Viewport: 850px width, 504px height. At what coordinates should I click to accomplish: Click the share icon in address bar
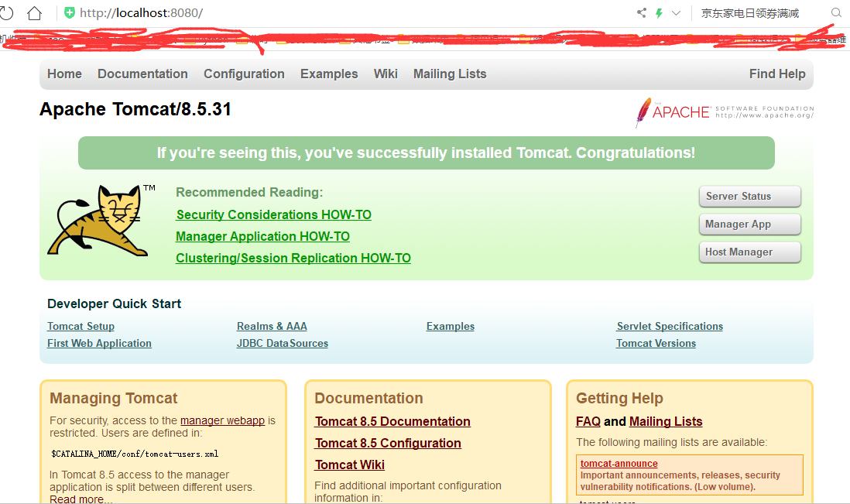pos(641,13)
